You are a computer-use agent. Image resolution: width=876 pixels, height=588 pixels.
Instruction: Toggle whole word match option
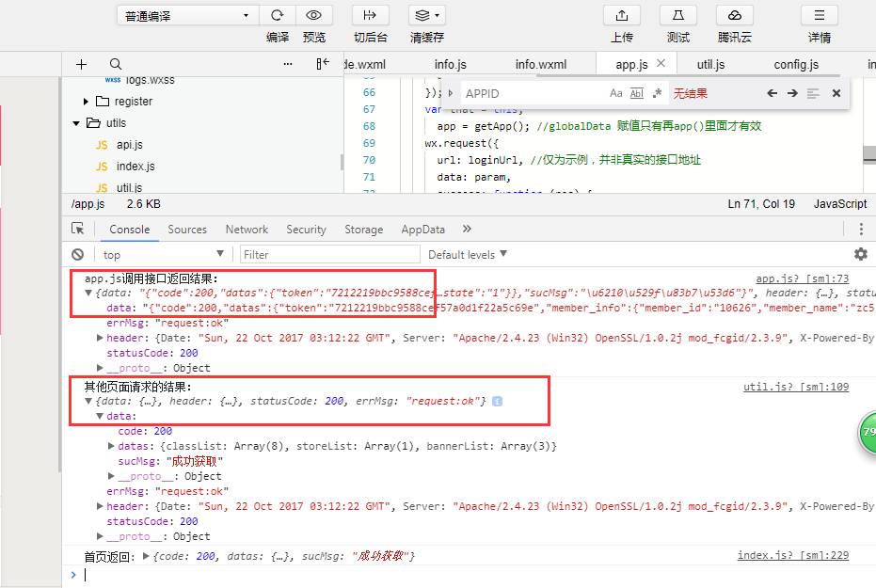(x=637, y=93)
